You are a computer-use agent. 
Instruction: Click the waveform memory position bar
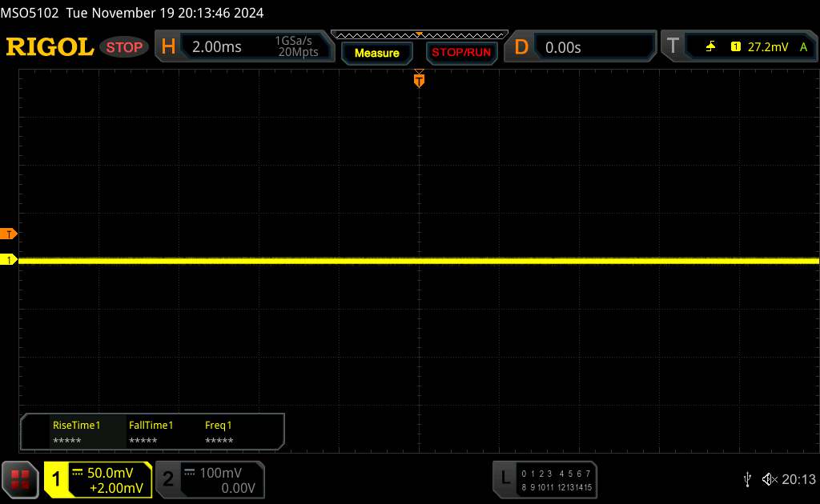tap(420, 35)
